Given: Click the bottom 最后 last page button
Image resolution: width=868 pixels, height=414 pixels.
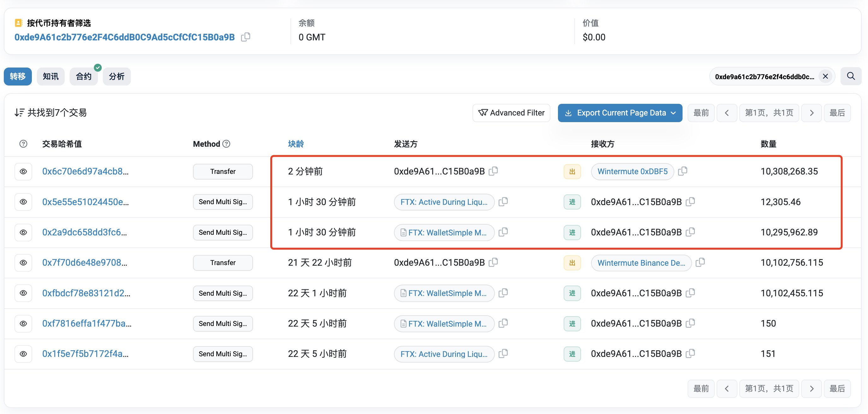Looking at the screenshot, I should point(837,388).
